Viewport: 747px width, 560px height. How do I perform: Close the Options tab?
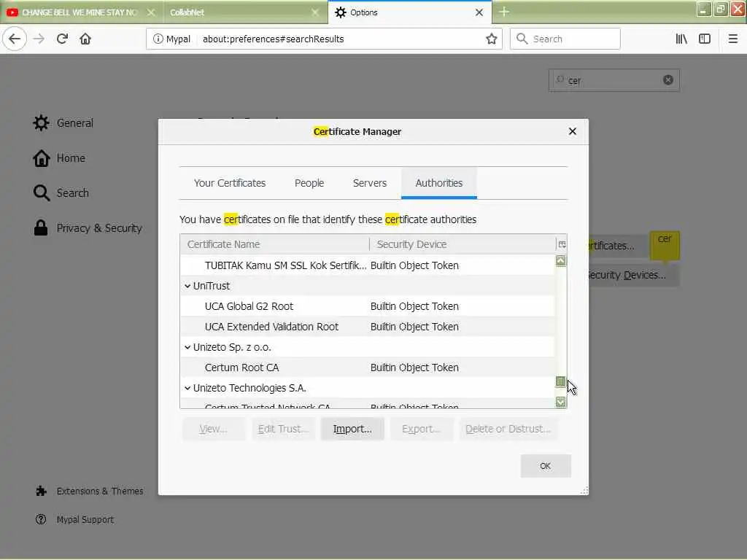pos(479,12)
